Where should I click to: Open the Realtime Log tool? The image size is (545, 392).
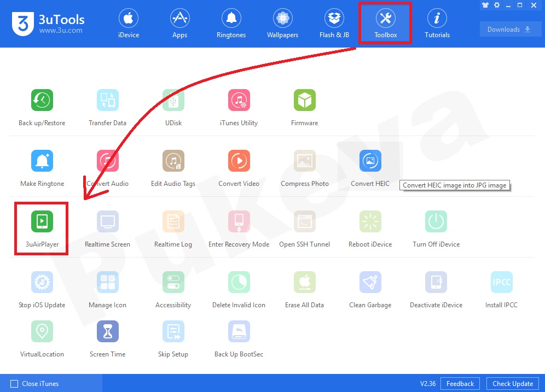pos(173,229)
